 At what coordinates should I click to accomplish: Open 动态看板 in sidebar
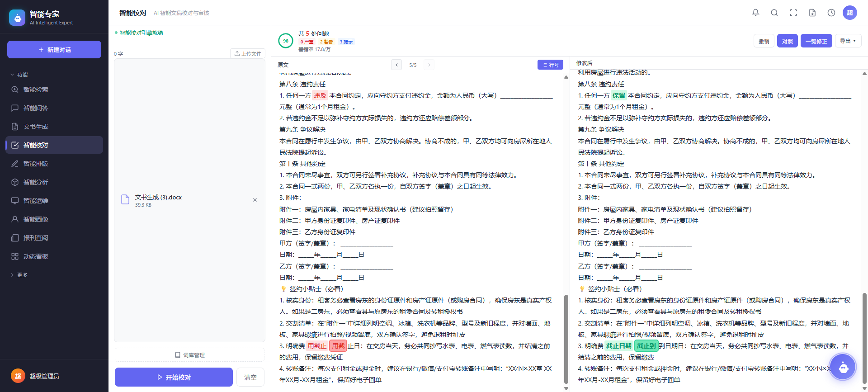tap(54, 256)
